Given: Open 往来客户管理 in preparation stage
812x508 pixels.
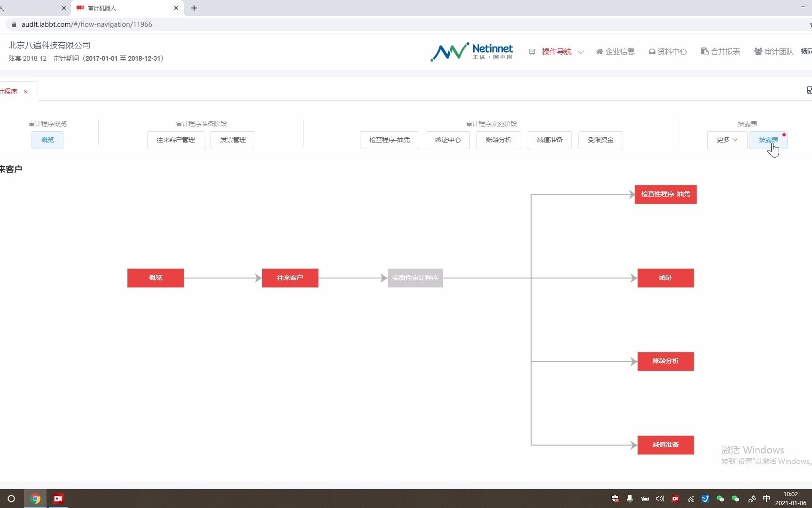Looking at the screenshot, I should (176, 140).
